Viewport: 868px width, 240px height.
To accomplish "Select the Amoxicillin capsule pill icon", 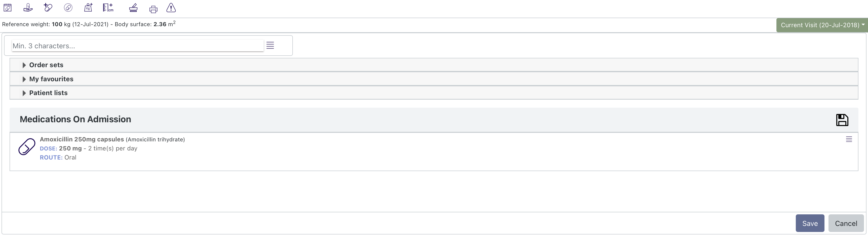I will click(x=27, y=147).
